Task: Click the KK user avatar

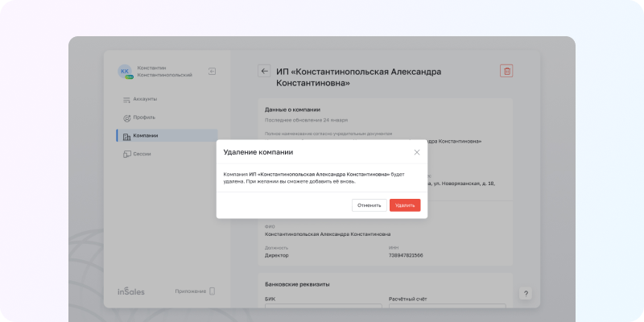Action: (125, 72)
